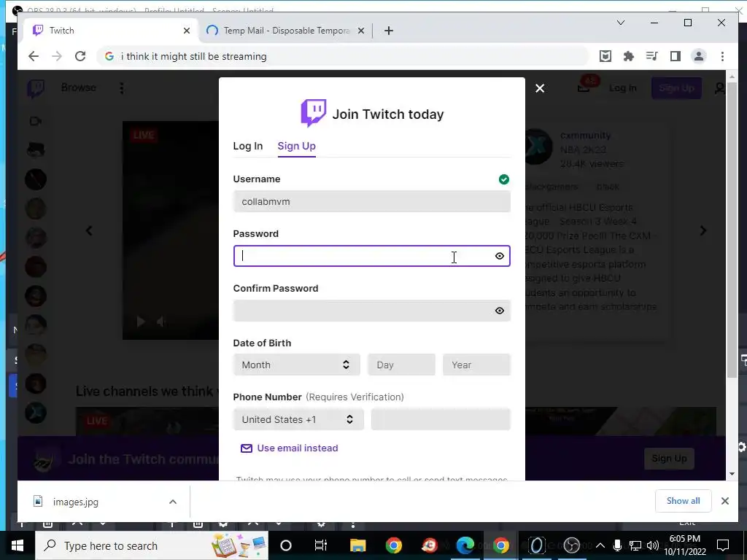Screen dimensions: 747x560
Task: Close the Join Twitch dialog with X
Action: [539, 88]
